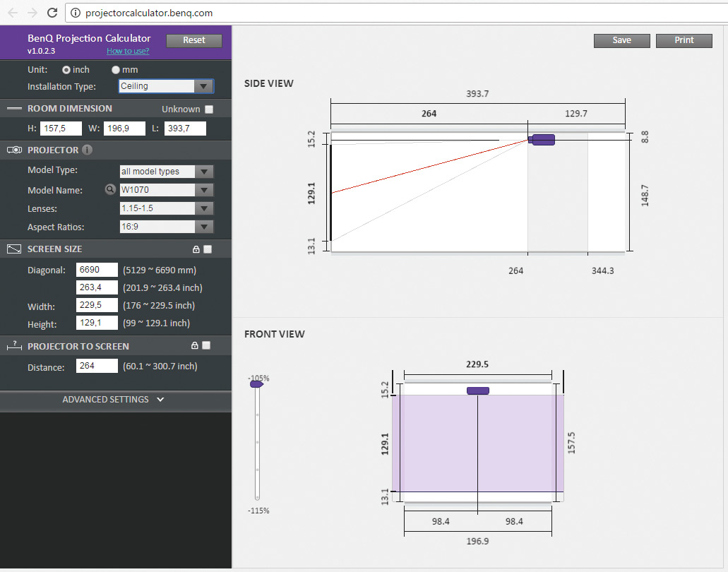Expand the Advanced Settings section
This screenshot has width=728, height=572.
(x=114, y=400)
